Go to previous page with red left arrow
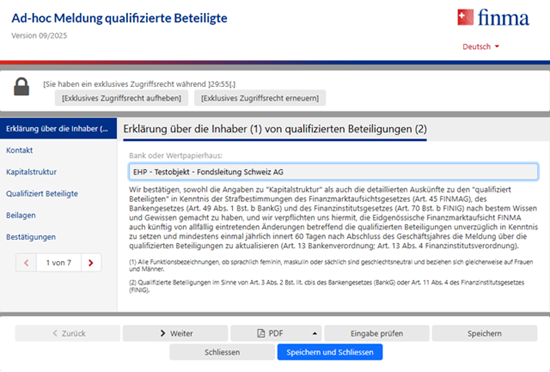This screenshot has height=372, width=550. pyautogui.click(x=26, y=263)
